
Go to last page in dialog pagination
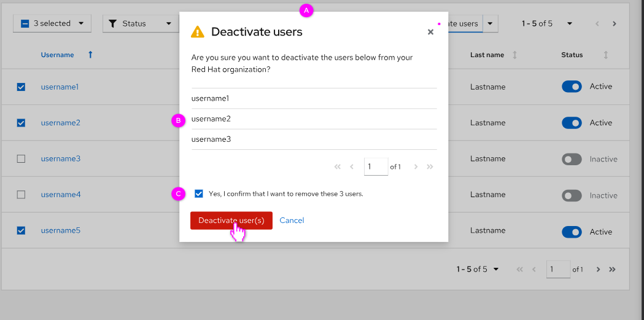click(430, 167)
